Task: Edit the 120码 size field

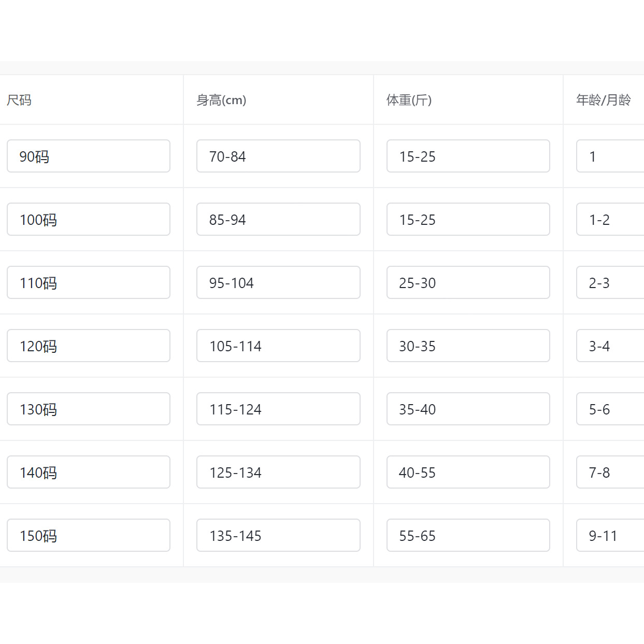Action: click(88, 346)
